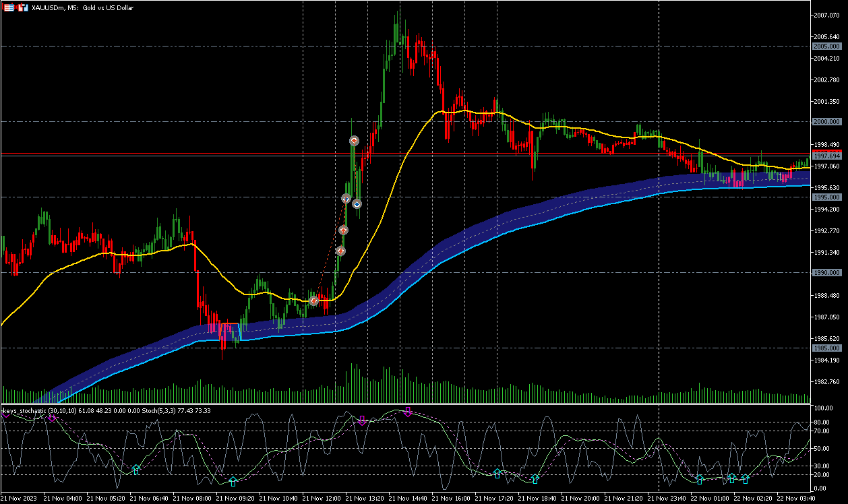Click the 2002.780 price on the scale
The height and width of the screenshot is (504, 848).
[x=826, y=80]
